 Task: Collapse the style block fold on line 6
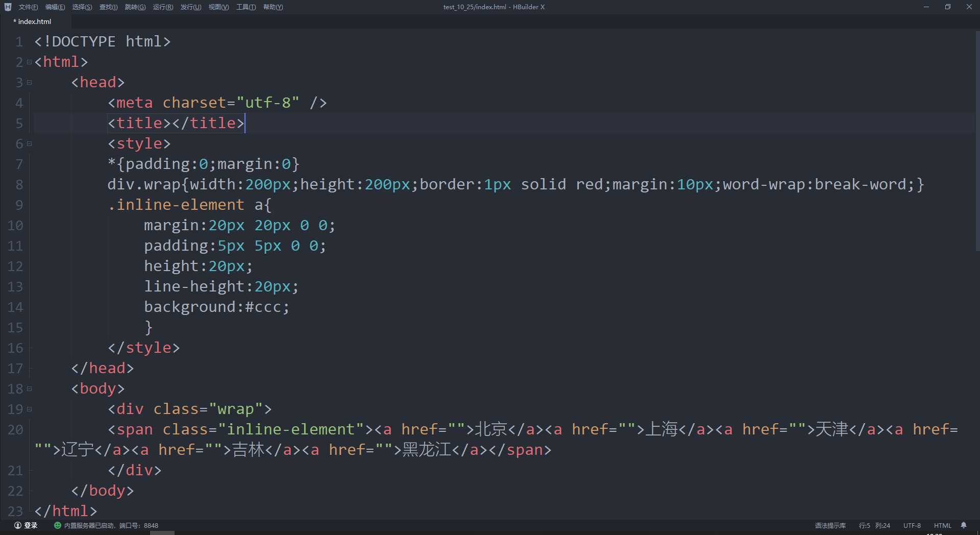pos(29,143)
